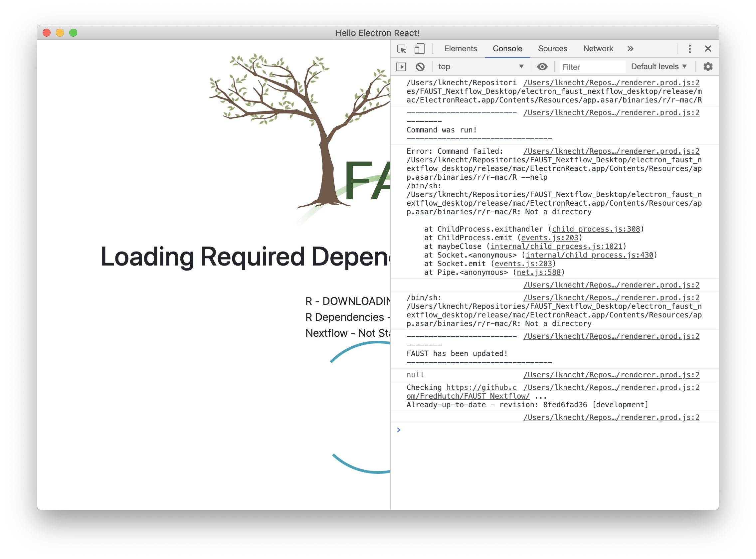Open the Sources tab
The height and width of the screenshot is (559, 756).
coord(552,49)
